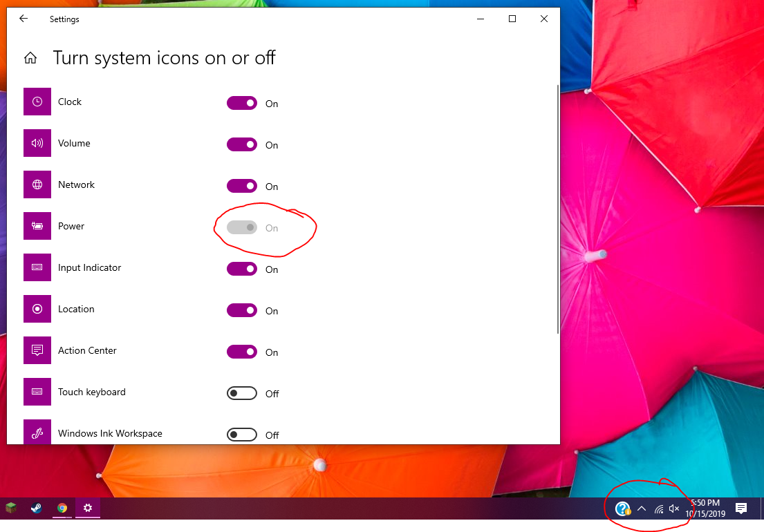Click the Location icon in the settings list
Viewport: 764px width, 532px height.
click(x=37, y=309)
